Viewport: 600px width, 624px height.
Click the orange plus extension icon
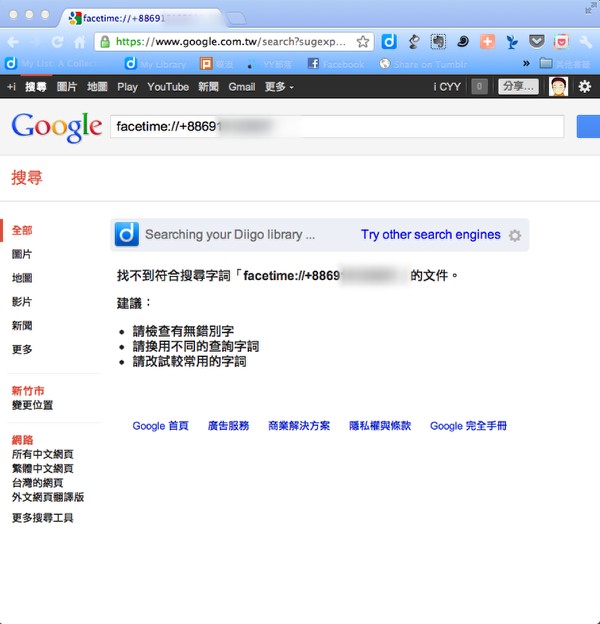point(487,41)
